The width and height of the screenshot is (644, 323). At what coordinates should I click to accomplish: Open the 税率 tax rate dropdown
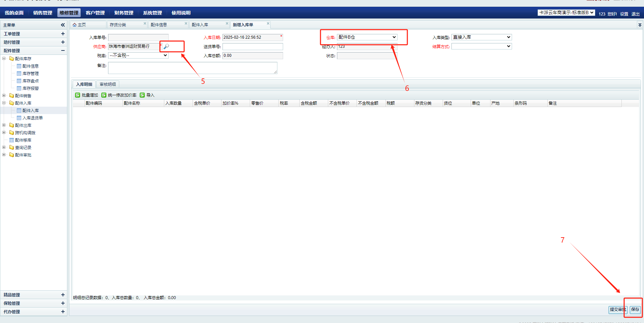click(138, 56)
